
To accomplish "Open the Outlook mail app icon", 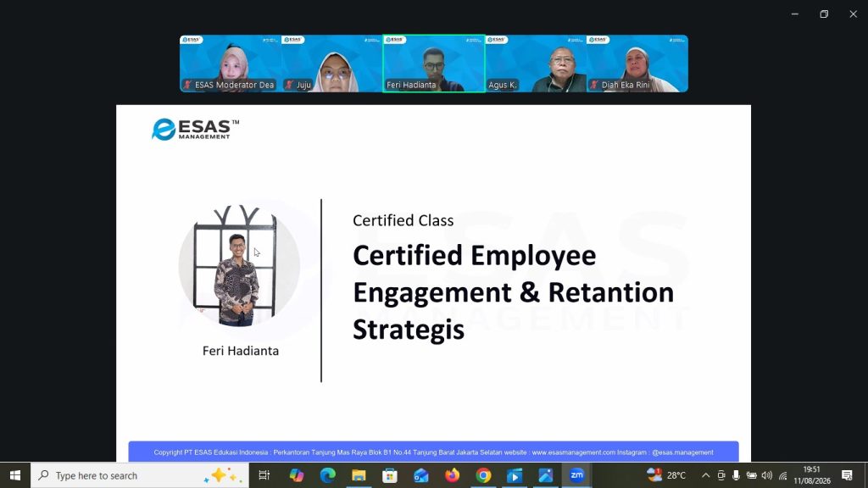I will click(x=420, y=475).
